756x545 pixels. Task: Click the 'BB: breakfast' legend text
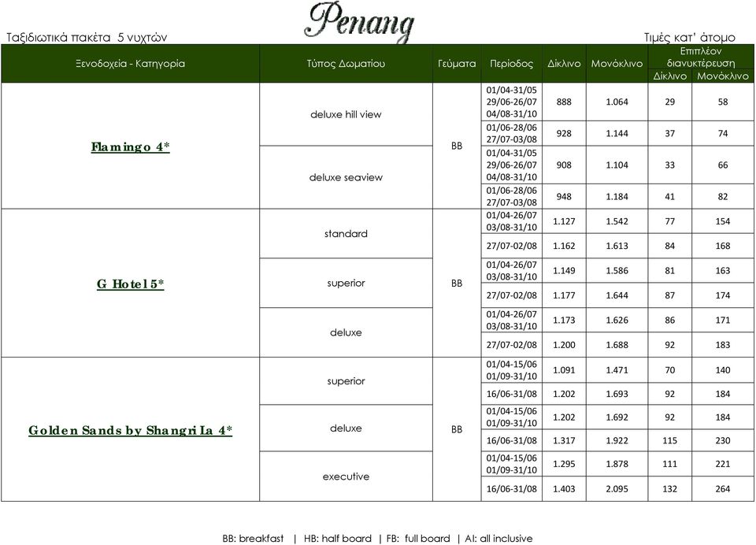253,538
